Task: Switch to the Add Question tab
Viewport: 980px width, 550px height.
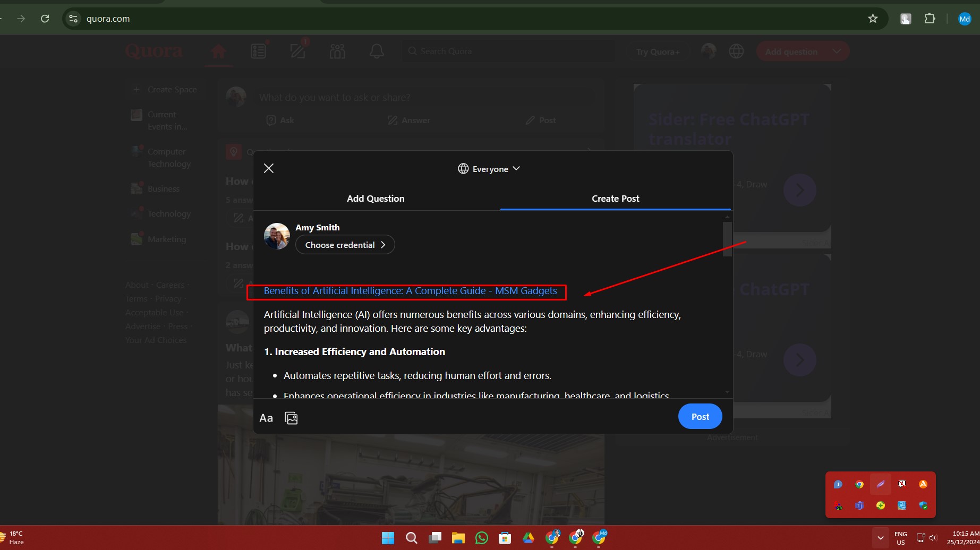Action: click(x=376, y=199)
